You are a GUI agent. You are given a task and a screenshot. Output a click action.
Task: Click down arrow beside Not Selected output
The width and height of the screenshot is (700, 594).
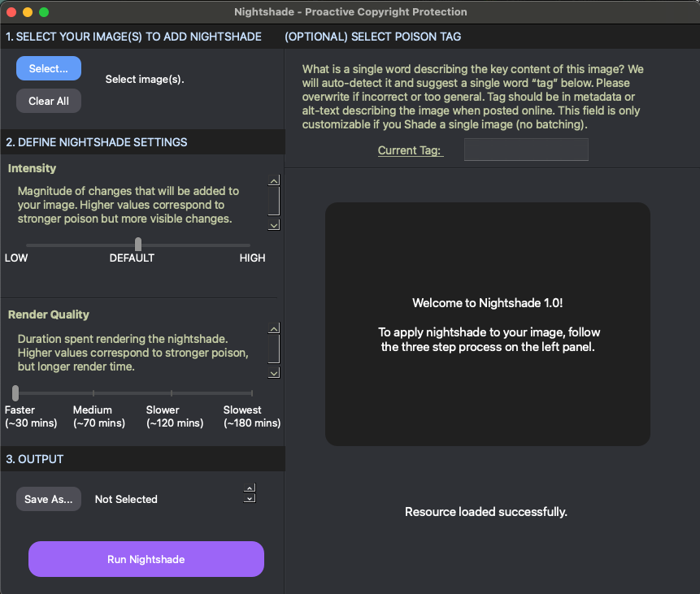coord(250,498)
